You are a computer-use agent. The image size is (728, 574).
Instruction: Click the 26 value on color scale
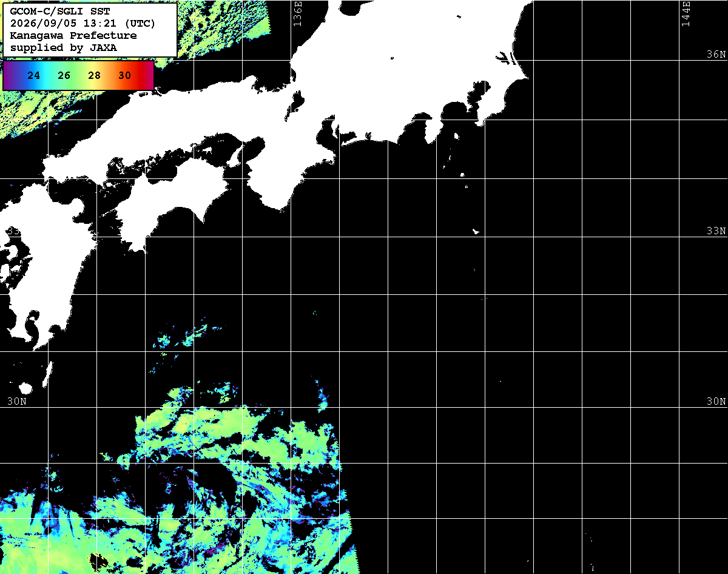(64, 76)
